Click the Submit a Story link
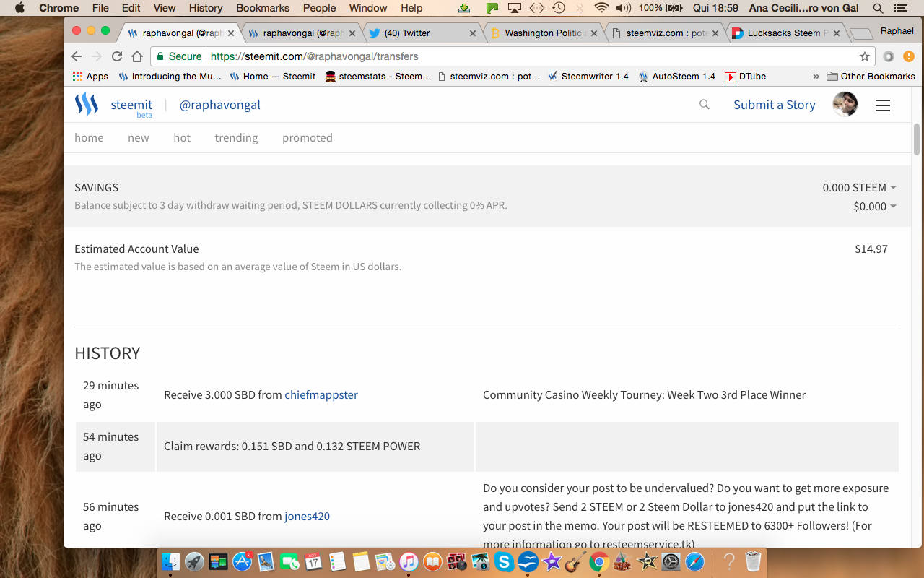 (x=775, y=105)
